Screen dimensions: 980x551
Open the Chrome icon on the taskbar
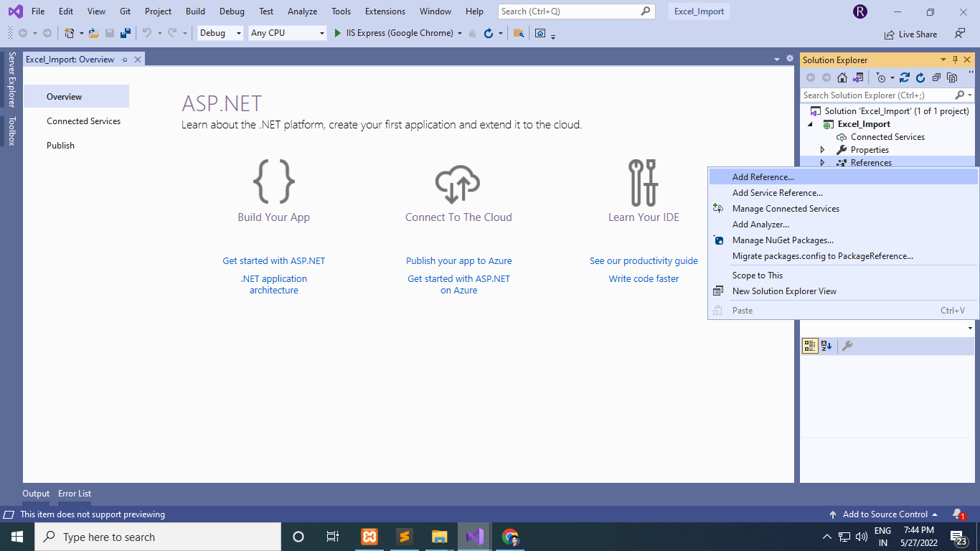click(509, 536)
